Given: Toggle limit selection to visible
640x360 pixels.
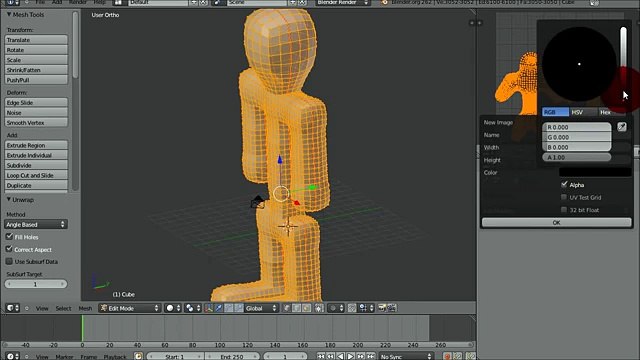Looking at the screenshot, I should coord(319,308).
